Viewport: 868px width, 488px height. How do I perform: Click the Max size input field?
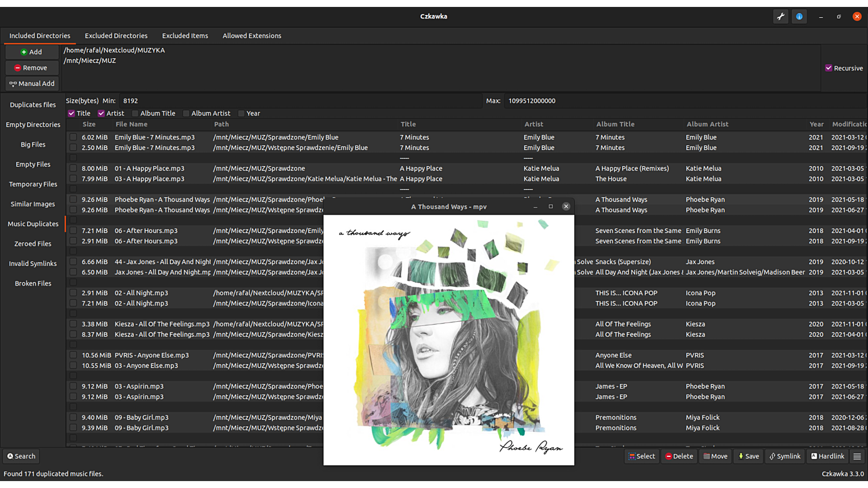(x=684, y=101)
